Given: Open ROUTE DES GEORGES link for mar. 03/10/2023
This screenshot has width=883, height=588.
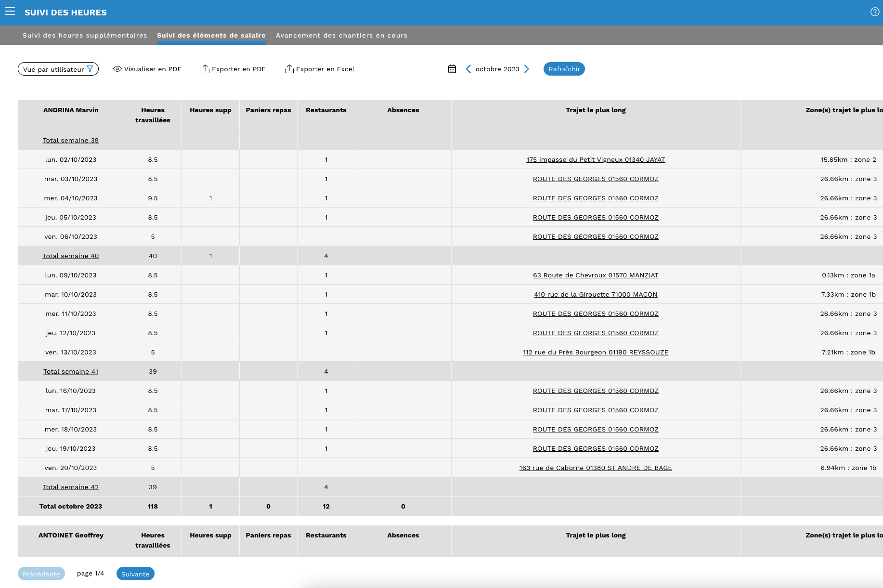Looking at the screenshot, I should [x=596, y=179].
